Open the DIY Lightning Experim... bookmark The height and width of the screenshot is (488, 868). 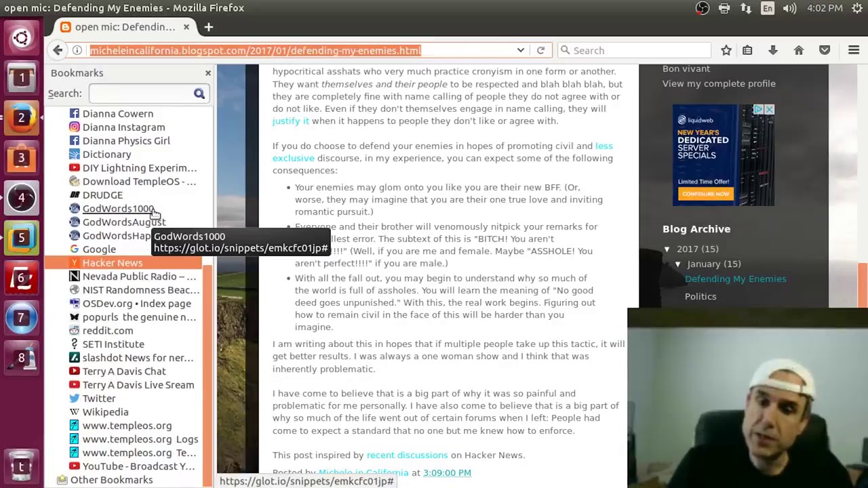pyautogui.click(x=139, y=167)
